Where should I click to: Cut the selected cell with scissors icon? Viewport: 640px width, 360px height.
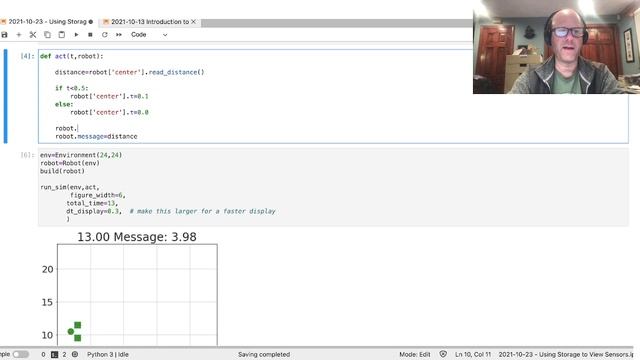(x=33, y=35)
